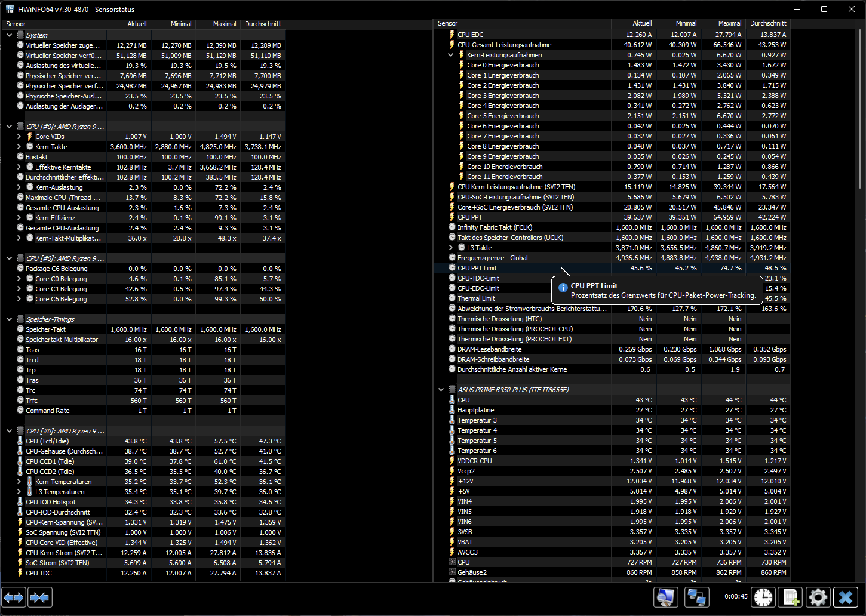Select the DRAM-Schreibbandbreite row

click(x=612, y=359)
